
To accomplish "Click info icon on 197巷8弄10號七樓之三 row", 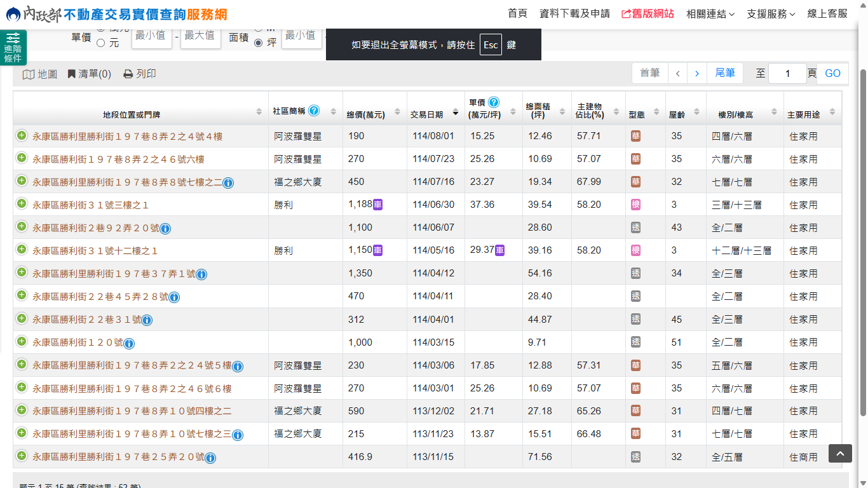I will pos(238,435).
